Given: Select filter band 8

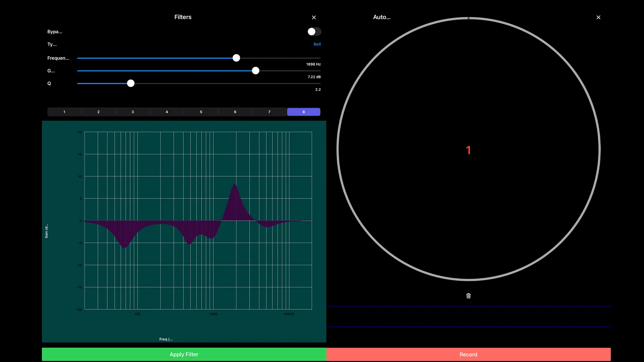Looking at the screenshot, I should [304, 112].
